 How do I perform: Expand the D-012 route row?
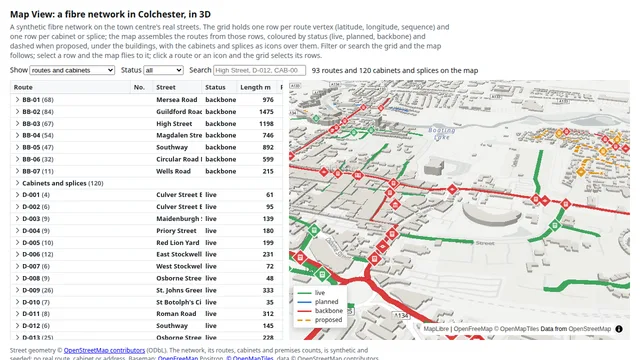pos(17,326)
